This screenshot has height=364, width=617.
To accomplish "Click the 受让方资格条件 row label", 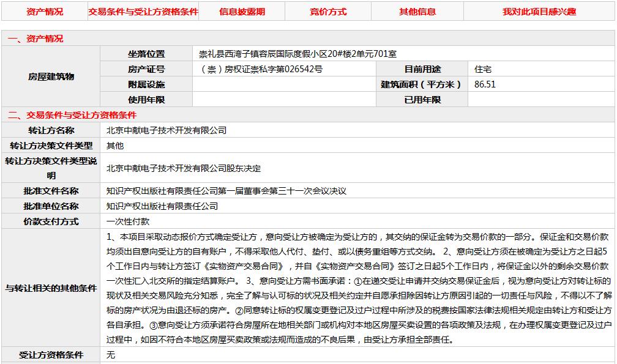I will pos(51,355).
